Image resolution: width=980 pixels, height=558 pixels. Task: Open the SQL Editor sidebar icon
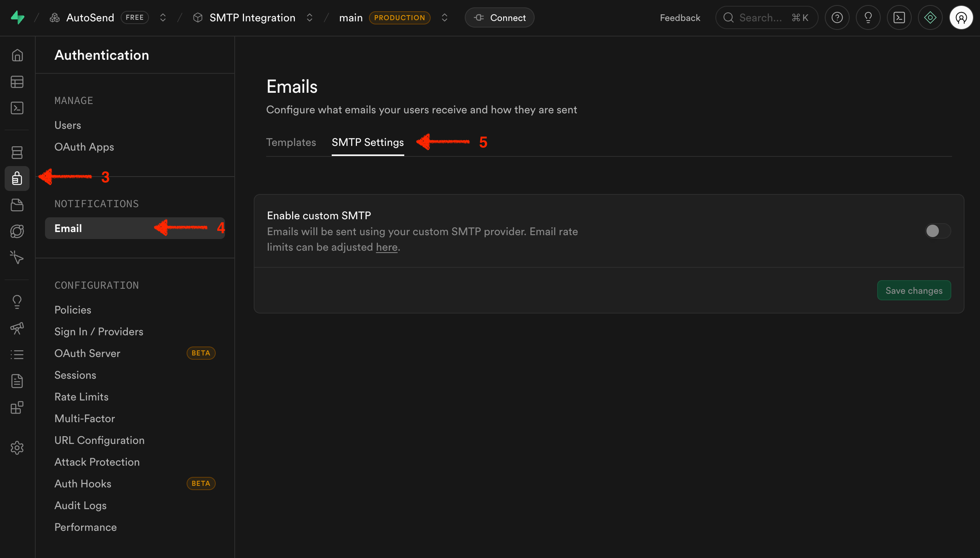tap(17, 108)
